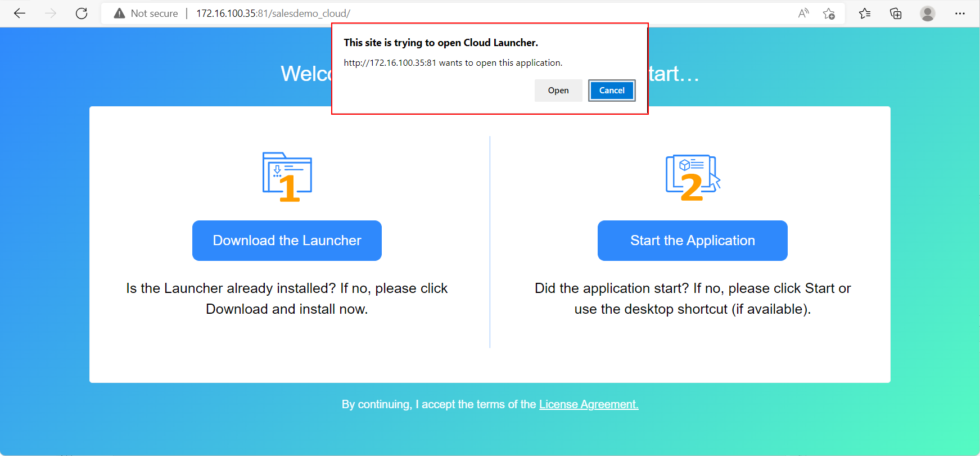This screenshot has height=456, width=980.
Task: Open the browser Settings and more menu
Action: pyautogui.click(x=960, y=13)
